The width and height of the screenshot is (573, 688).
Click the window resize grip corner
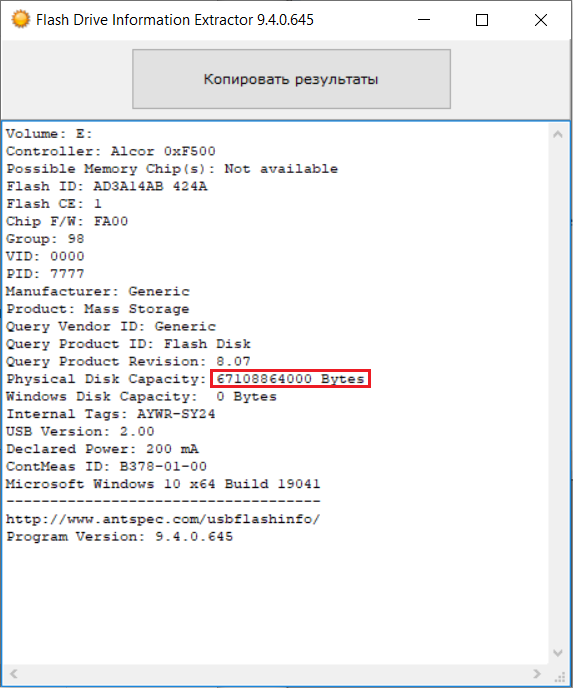(560, 676)
